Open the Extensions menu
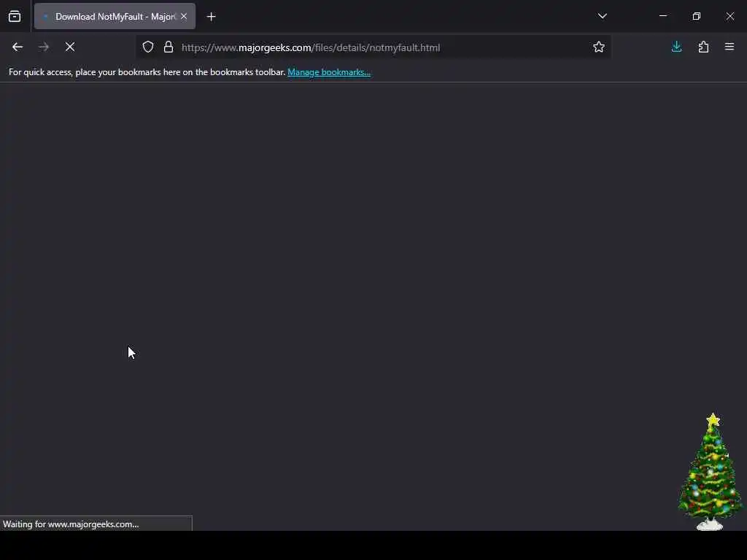Screen dimensions: 747x560 tap(703, 47)
